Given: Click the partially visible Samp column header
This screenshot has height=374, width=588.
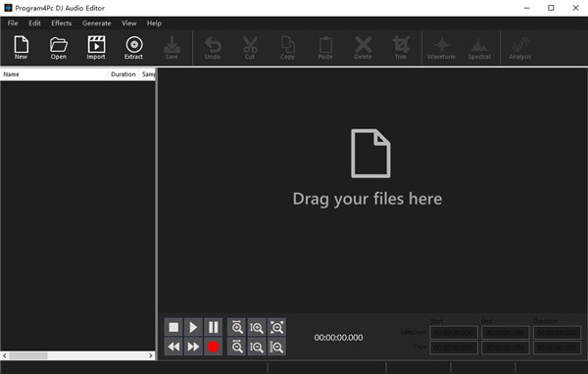Looking at the screenshot, I should coord(147,74).
